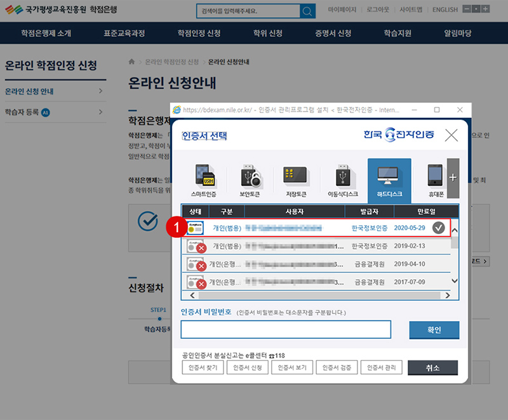Screen dimensions: 508x420
Task: Click the 확인 button
Action: click(434, 330)
